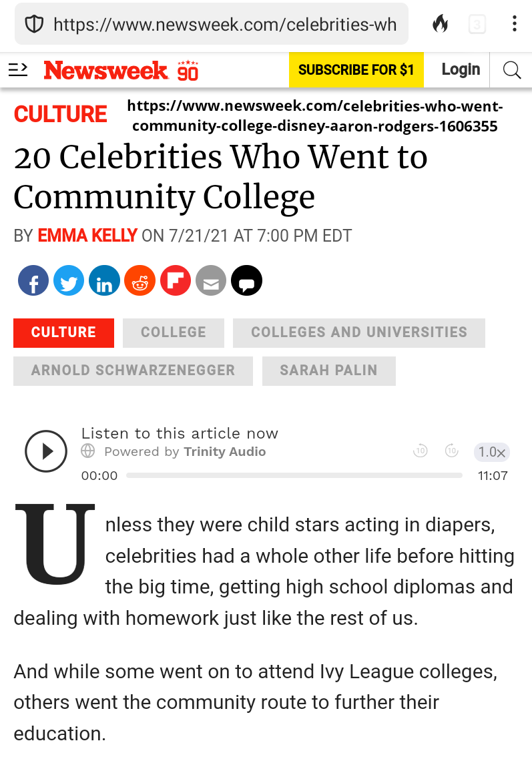This screenshot has width=532, height=757.
Task: Share article on Flipboard
Action: [x=175, y=281]
